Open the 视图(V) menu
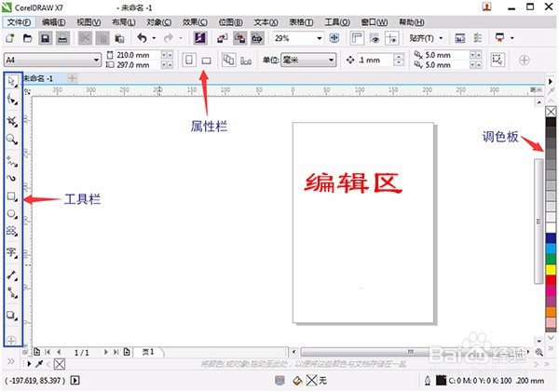Viewport: 559px width, 392px height. tap(89, 22)
